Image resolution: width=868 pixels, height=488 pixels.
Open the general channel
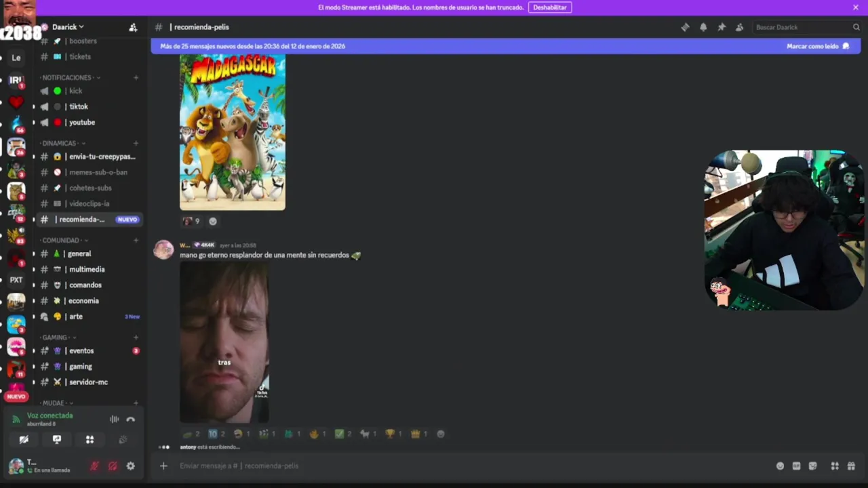coord(90,253)
